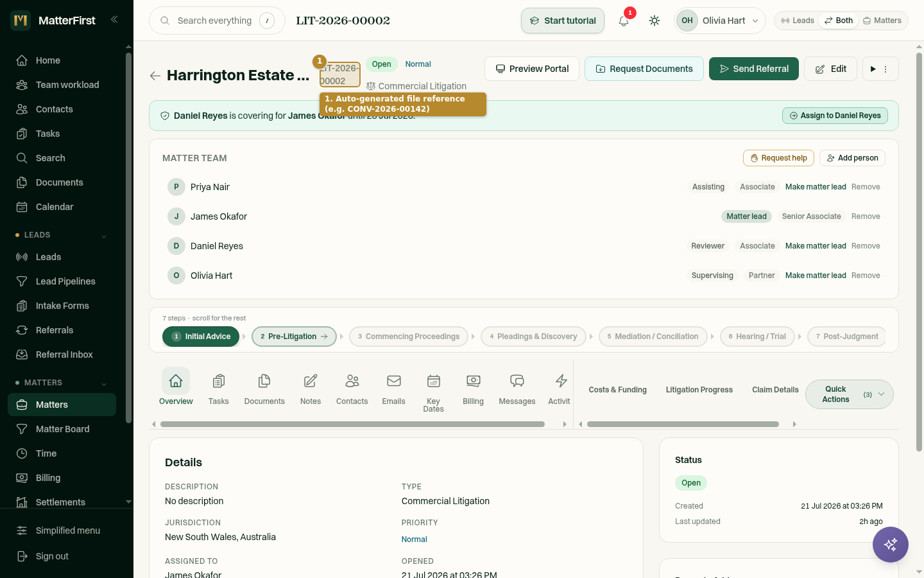924x578 pixels.
Task: Open Litigation Progress tab
Action: (x=699, y=390)
